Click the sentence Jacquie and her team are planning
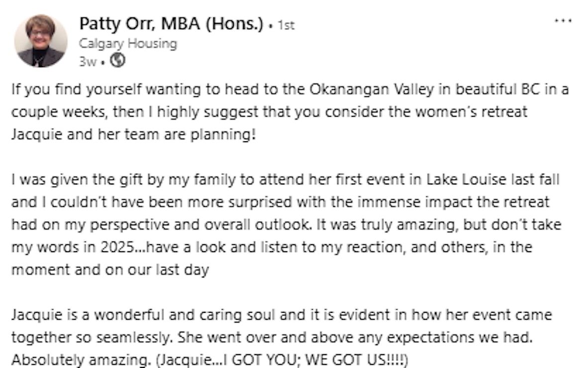This screenshot has height=368, width=588. (133, 134)
